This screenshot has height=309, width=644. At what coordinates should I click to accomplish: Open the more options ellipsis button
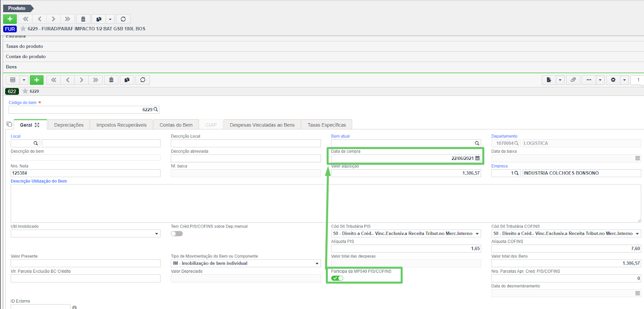click(x=589, y=80)
